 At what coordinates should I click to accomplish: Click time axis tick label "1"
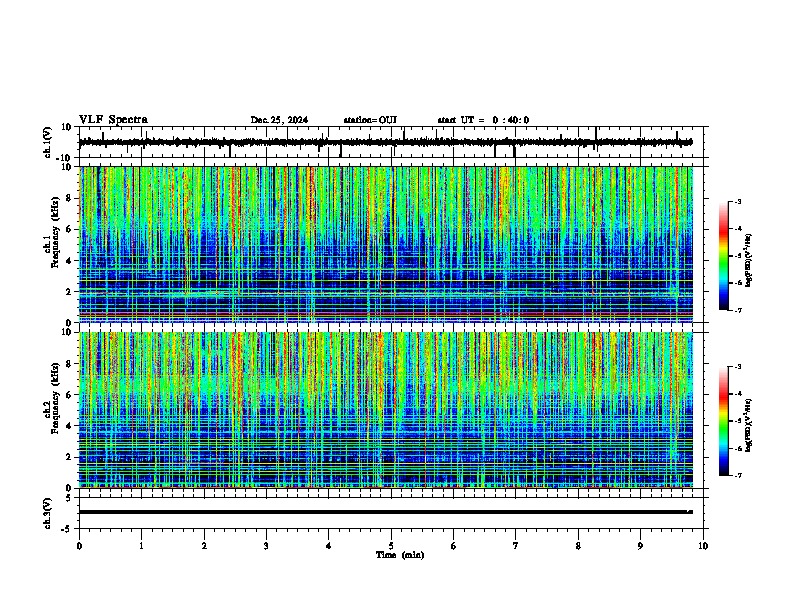[x=141, y=546]
